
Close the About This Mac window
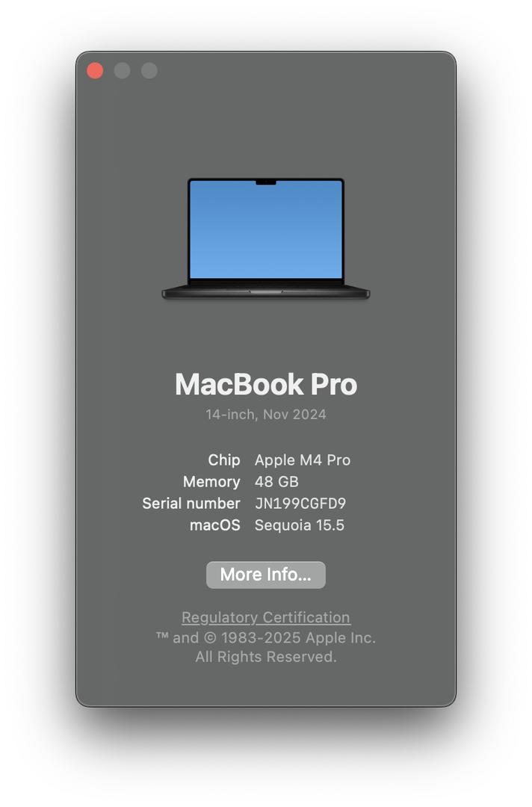(x=95, y=70)
